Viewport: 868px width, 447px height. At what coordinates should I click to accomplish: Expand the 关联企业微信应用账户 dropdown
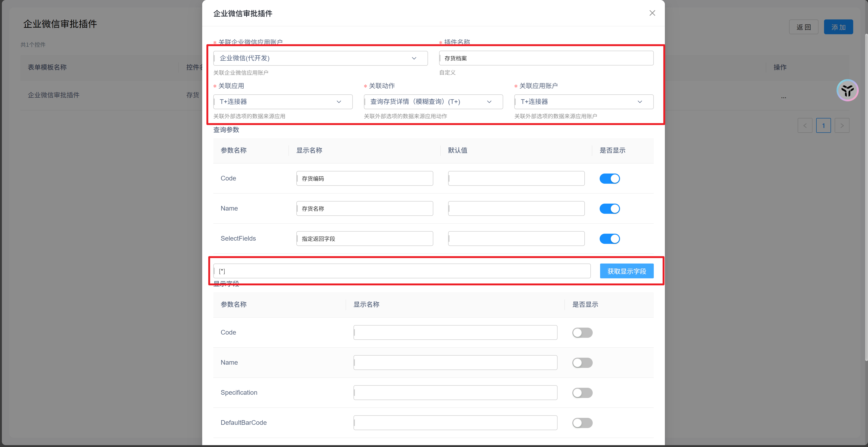[320, 58]
